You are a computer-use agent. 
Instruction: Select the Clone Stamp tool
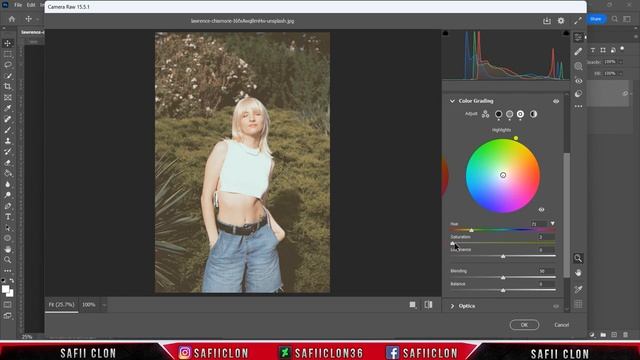(7, 141)
